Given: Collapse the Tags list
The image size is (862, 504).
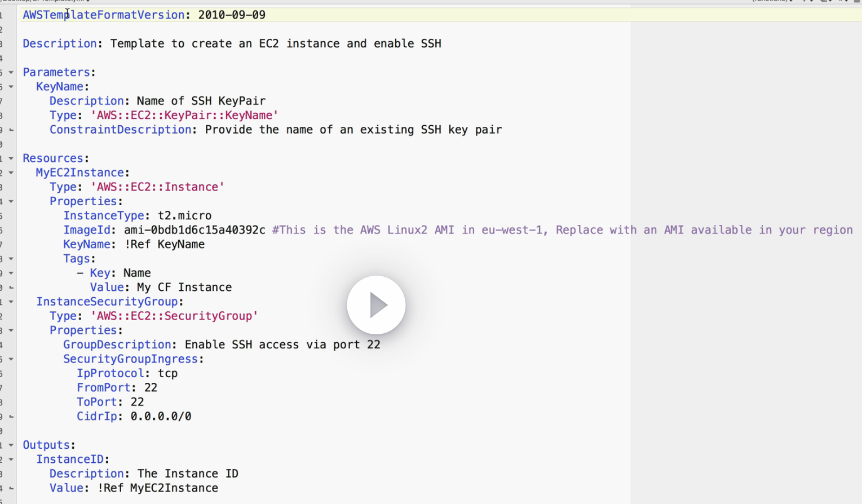Looking at the screenshot, I should coord(11,259).
